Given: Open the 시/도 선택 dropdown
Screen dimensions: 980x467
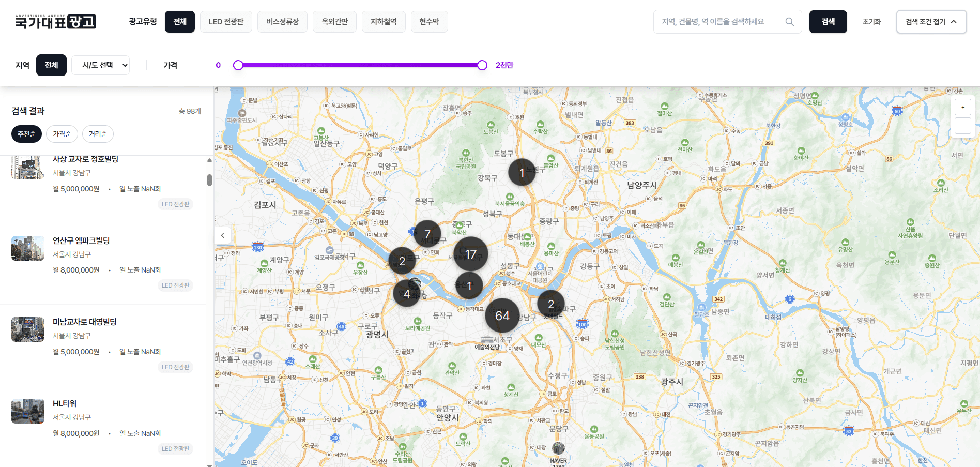Looking at the screenshot, I should (100, 65).
